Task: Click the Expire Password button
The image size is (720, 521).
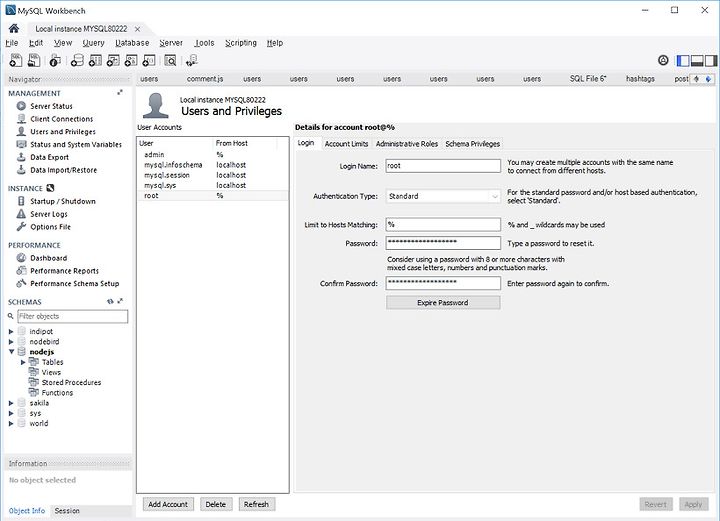Action: [443, 303]
